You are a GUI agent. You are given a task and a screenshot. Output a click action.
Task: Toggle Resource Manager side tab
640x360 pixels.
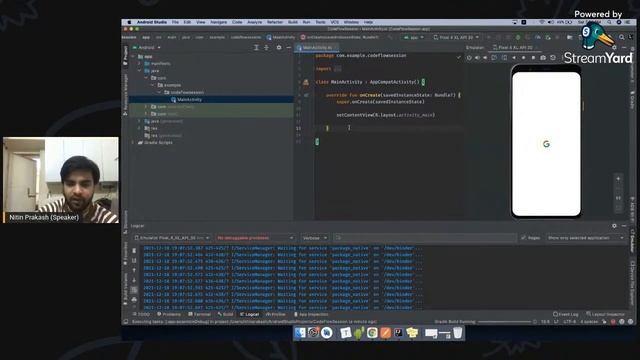click(125, 95)
